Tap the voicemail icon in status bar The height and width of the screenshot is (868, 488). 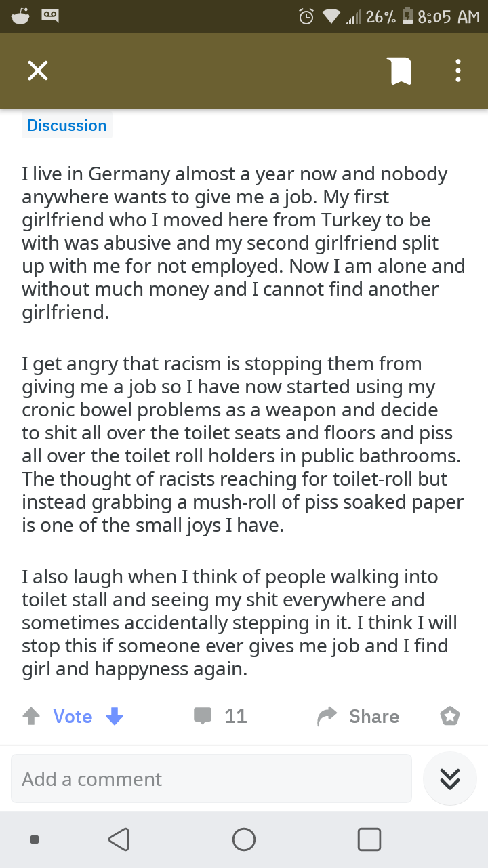[x=52, y=15]
